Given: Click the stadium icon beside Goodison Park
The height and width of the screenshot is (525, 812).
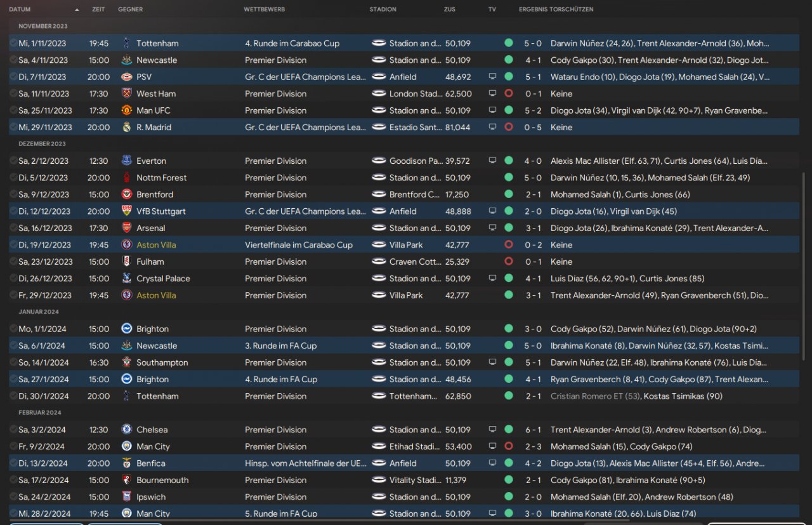Looking at the screenshot, I should pyautogui.click(x=379, y=161).
